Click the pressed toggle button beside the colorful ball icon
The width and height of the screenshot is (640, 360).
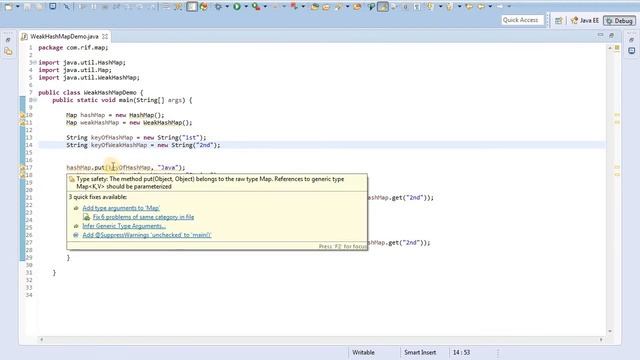pyautogui.click(x=192, y=7)
